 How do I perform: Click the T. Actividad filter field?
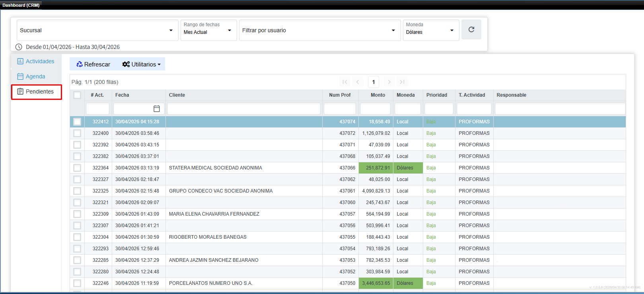[x=474, y=109]
